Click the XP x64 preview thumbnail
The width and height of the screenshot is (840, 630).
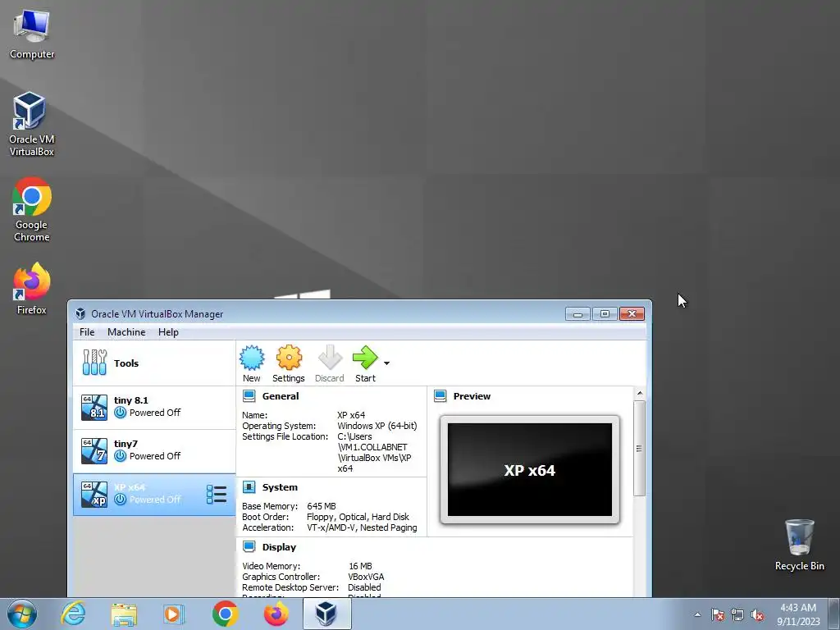coord(530,470)
